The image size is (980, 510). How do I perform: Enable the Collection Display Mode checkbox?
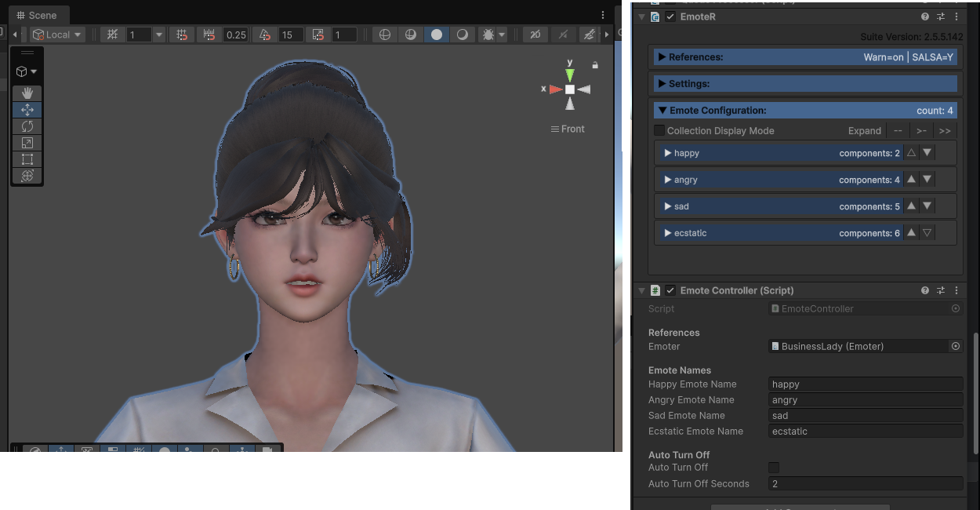(x=659, y=130)
